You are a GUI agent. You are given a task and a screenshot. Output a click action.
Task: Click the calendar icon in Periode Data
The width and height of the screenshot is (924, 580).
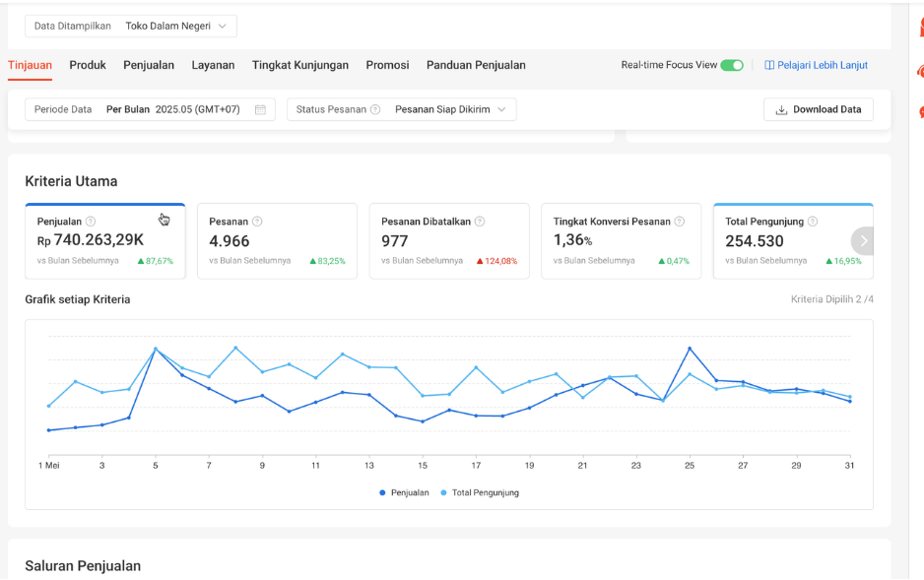pos(260,109)
